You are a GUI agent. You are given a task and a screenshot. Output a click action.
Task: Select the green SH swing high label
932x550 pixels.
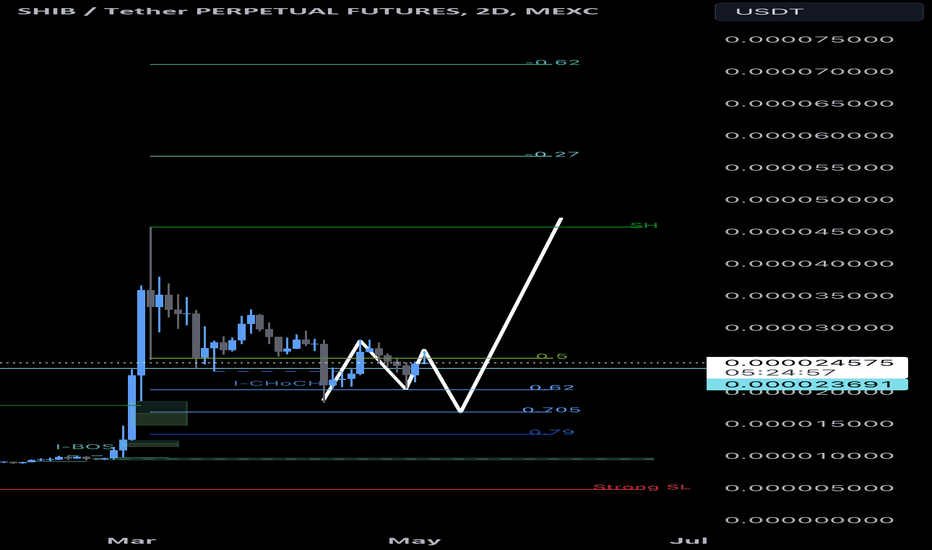tap(644, 225)
